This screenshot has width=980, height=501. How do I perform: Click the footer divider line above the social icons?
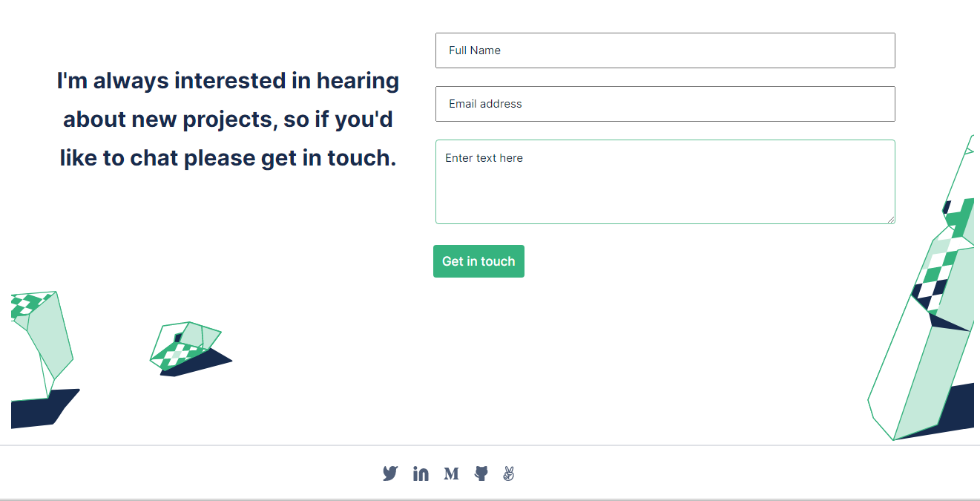[490, 445]
